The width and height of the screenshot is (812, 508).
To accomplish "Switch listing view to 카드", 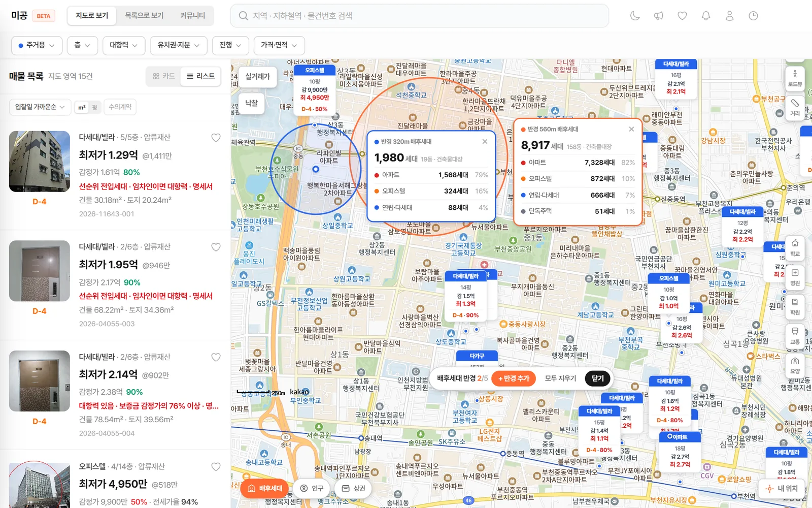I will [163, 76].
